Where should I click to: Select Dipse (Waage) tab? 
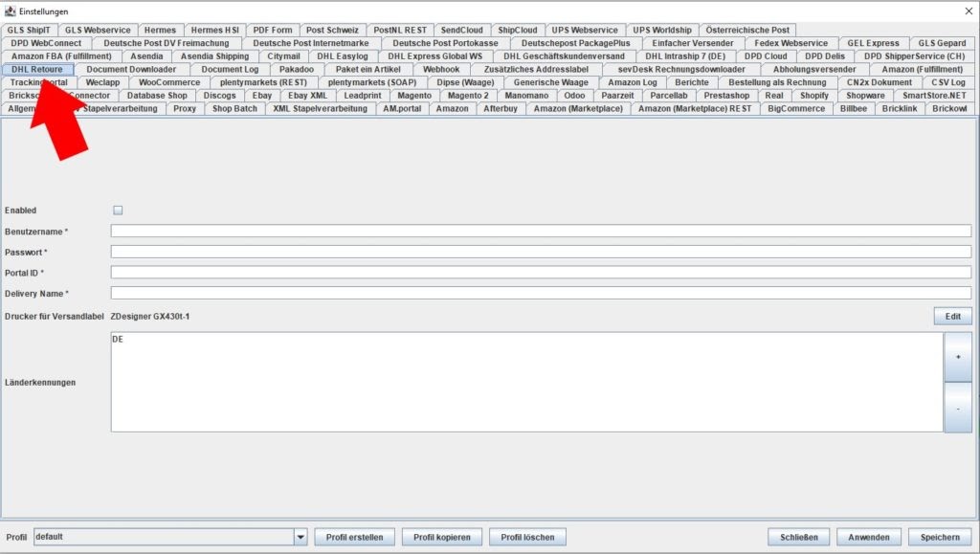465,82
